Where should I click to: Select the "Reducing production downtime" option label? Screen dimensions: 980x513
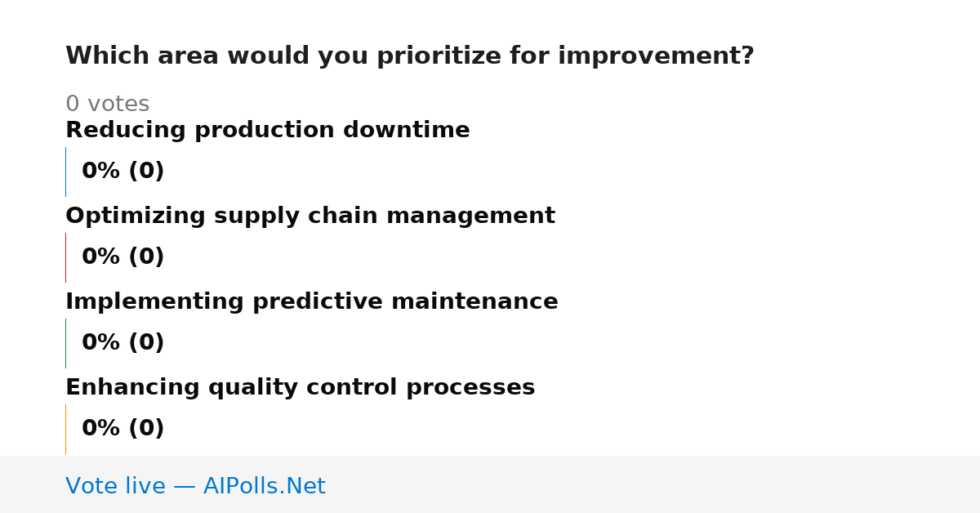click(x=268, y=130)
